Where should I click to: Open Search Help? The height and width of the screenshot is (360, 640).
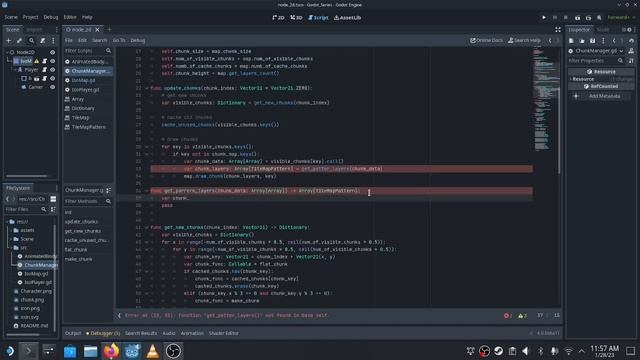524,40
